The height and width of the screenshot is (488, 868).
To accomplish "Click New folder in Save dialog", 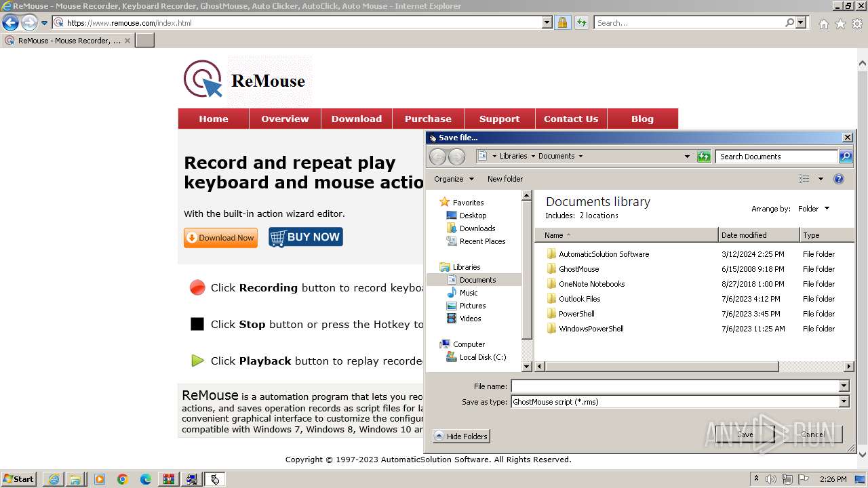I will coord(505,179).
